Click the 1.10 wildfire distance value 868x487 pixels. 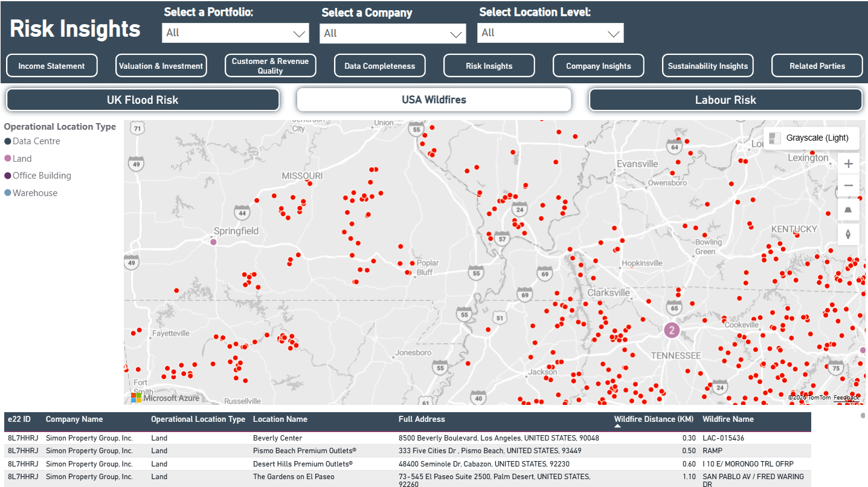click(689, 477)
